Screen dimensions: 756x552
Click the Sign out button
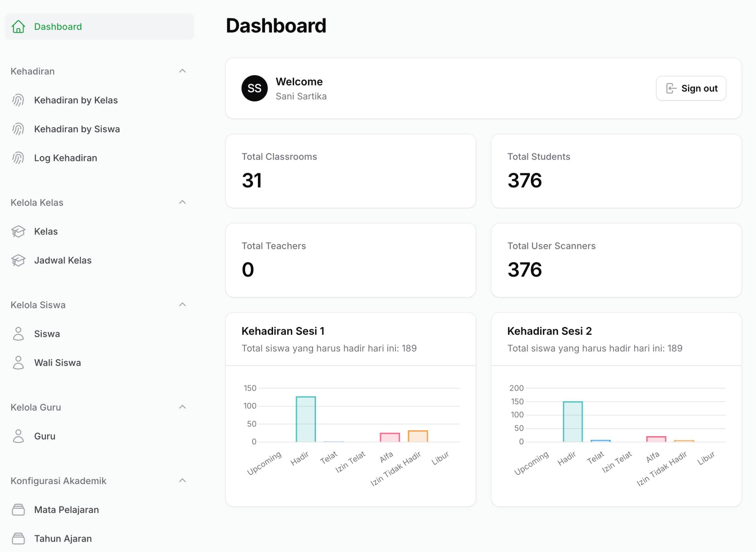(691, 88)
